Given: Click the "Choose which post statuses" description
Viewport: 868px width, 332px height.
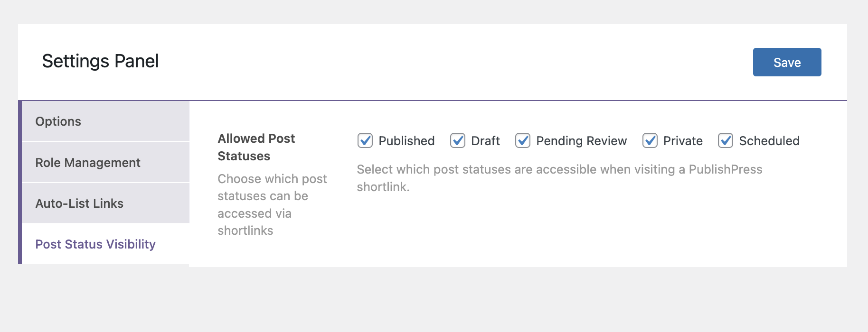Looking at the screenshot, I should 272,204.
